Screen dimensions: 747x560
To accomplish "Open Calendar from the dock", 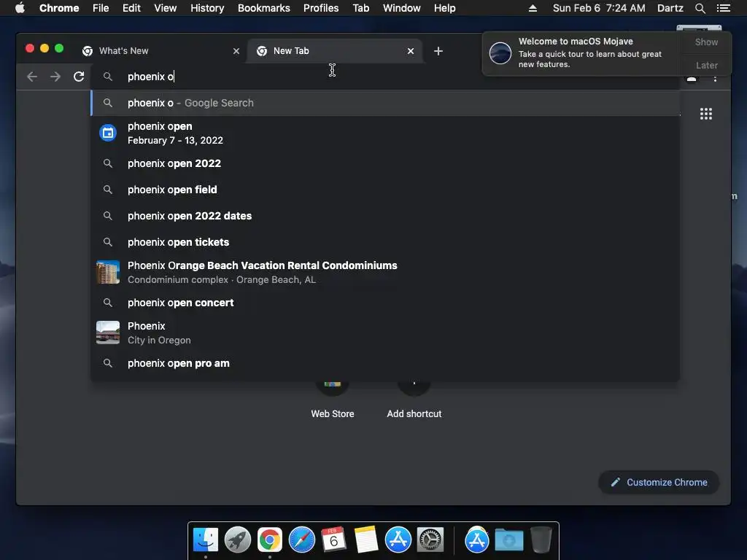I will (334, 540).
